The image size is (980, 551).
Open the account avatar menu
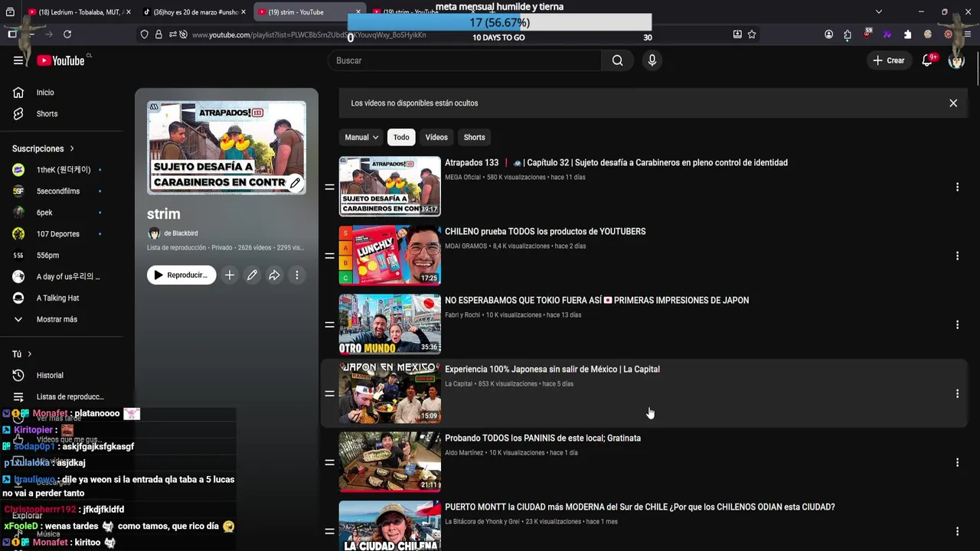(956, 60)
